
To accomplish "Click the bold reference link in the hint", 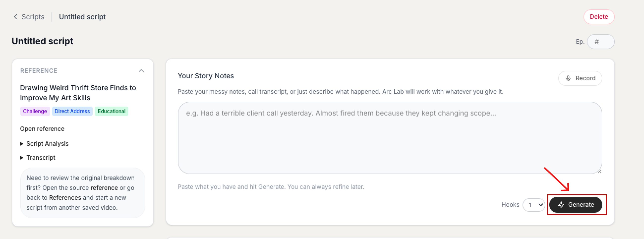I will (x=104, y=188).
